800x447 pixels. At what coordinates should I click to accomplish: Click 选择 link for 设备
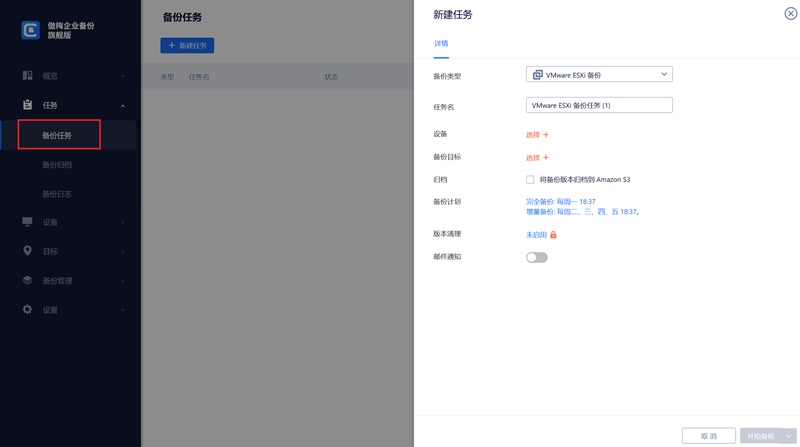pos(533,135)
